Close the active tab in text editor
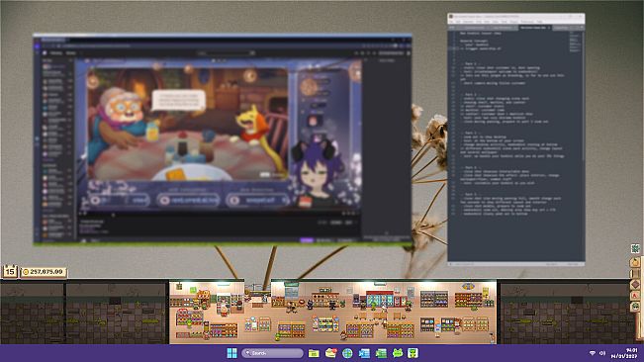The image size is (644, 362). pyautogui.click(x=549, y=28)
